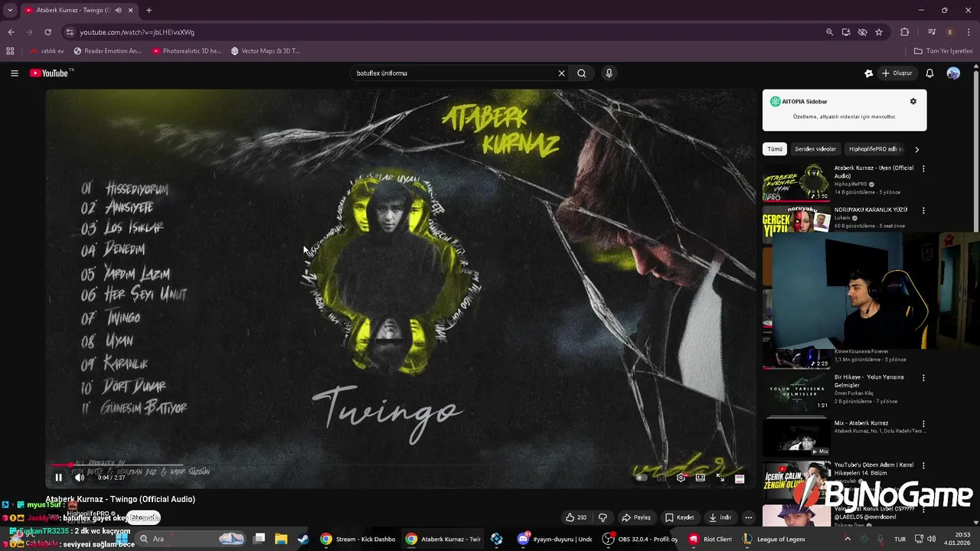Open more actions below the video
980x551 pixels.
pyautogui.click(x=749, y=517)
